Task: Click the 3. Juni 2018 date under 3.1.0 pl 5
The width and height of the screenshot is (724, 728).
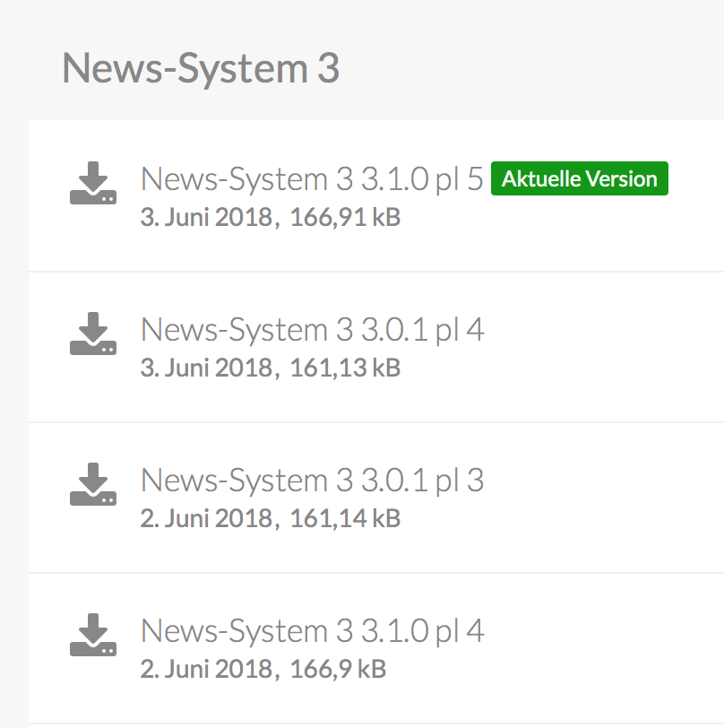Action: (206, 217)
